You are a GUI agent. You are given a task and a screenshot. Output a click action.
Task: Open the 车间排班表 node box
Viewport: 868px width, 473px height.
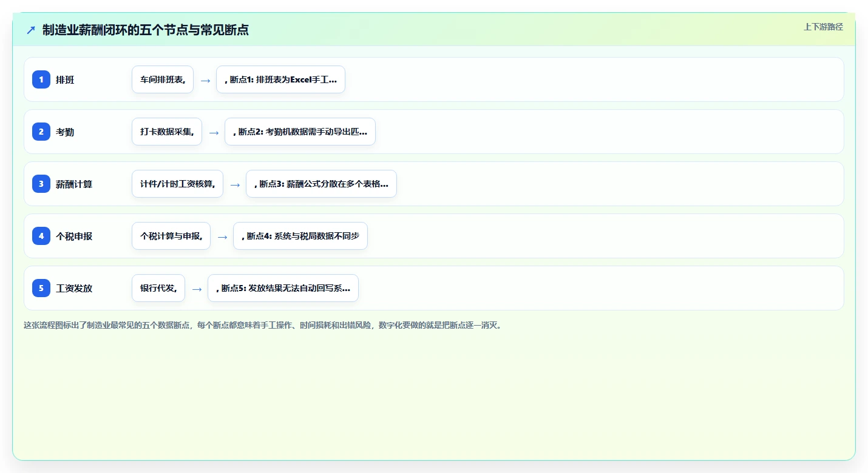tap(163, 79)
